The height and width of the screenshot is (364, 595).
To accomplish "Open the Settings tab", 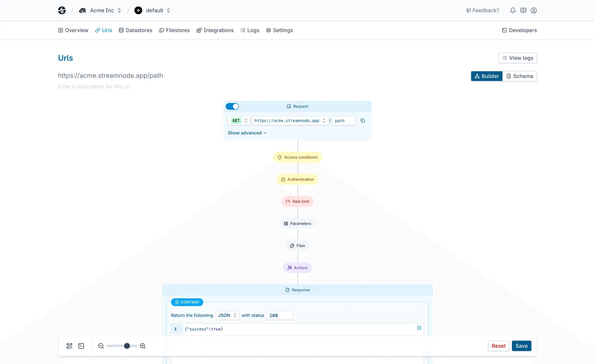I will coord(279,30).
